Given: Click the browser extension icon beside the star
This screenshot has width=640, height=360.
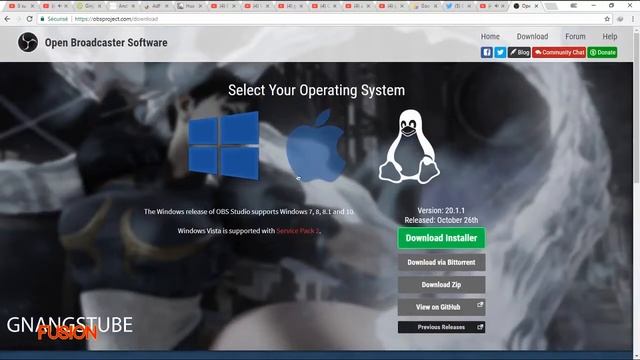Looking at the screenshot, I should coord(620,19).
